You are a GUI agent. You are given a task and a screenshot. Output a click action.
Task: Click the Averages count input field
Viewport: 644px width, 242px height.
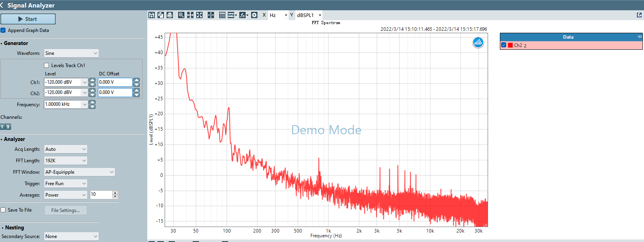click(x=101, y=195)
